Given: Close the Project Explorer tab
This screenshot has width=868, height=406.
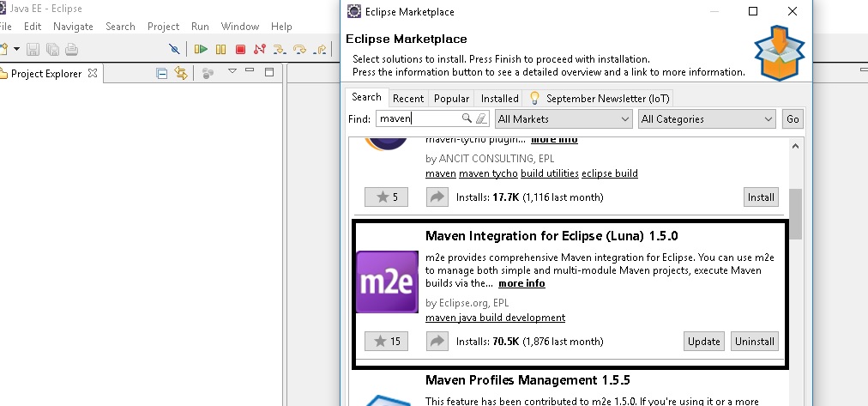Looking at the screenshot, I should 93,73.
